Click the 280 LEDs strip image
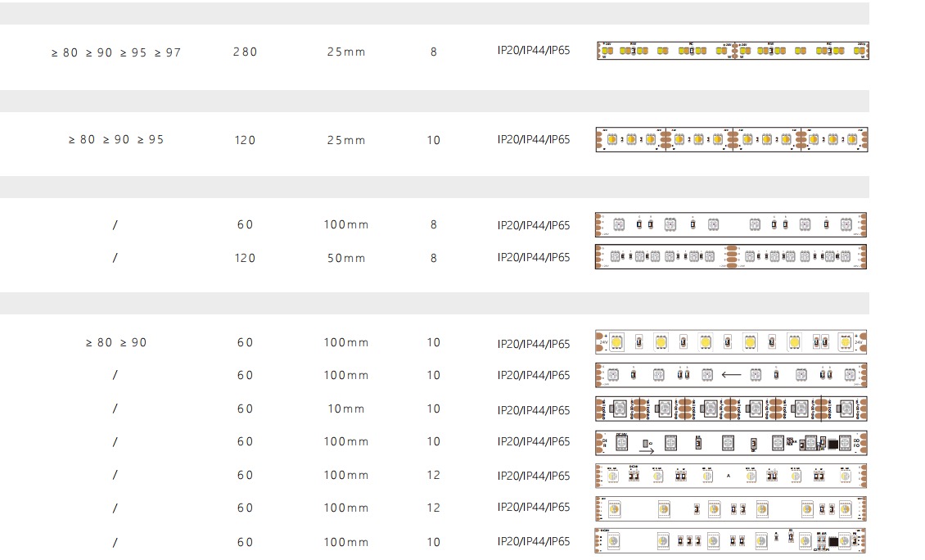Screen dimensions: 925x560 click(x=731, y=51)
